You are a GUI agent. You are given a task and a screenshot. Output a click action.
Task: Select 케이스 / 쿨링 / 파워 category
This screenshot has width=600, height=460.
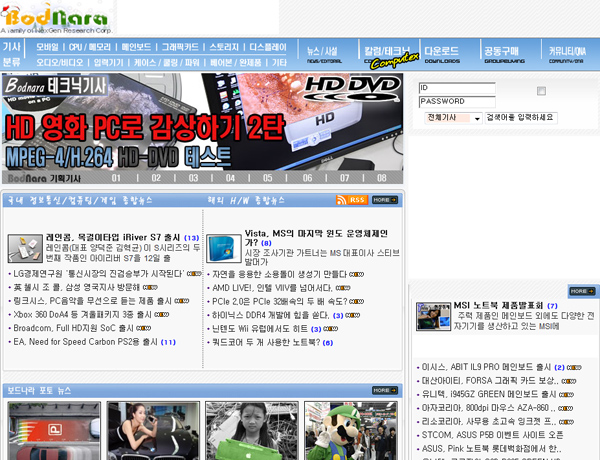pos(166,62)
